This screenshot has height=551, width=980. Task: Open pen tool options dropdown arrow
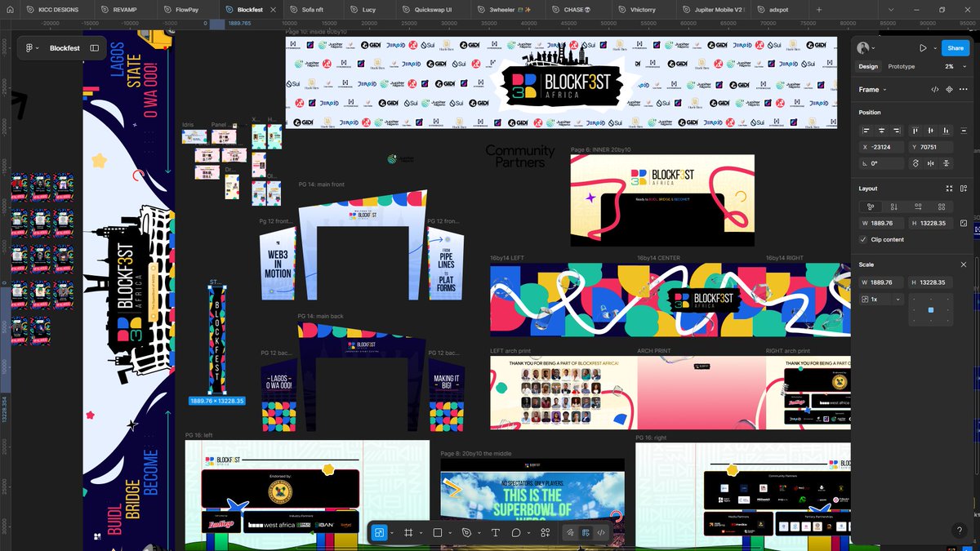479,532
